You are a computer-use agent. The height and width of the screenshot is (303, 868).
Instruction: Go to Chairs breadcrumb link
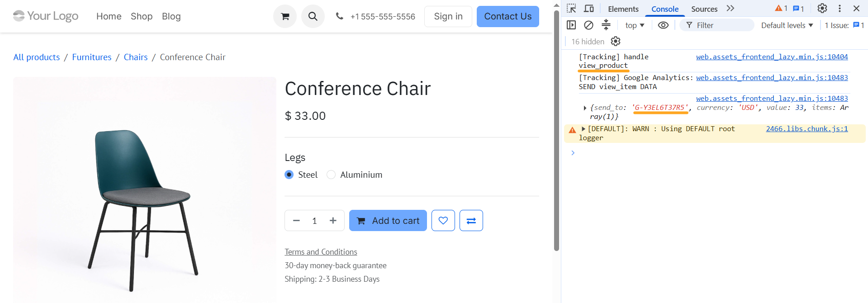136,57
